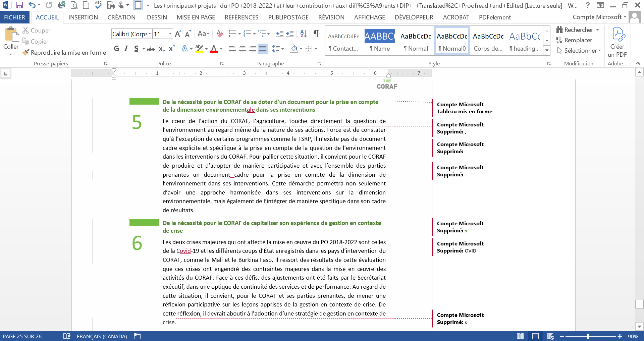Click Reproduire la mise en forme painter
644x341 pixels.
[64, 53]
